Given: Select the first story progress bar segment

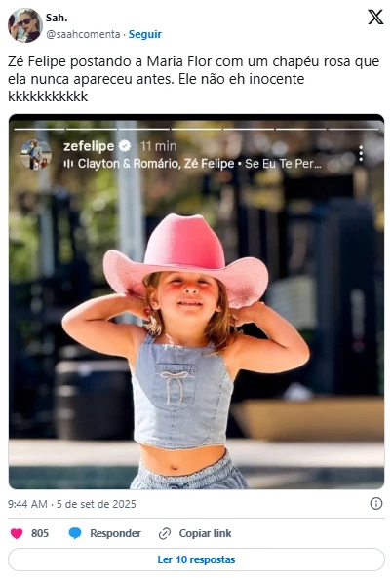Looking at the screenshot, I should [39, 129].
